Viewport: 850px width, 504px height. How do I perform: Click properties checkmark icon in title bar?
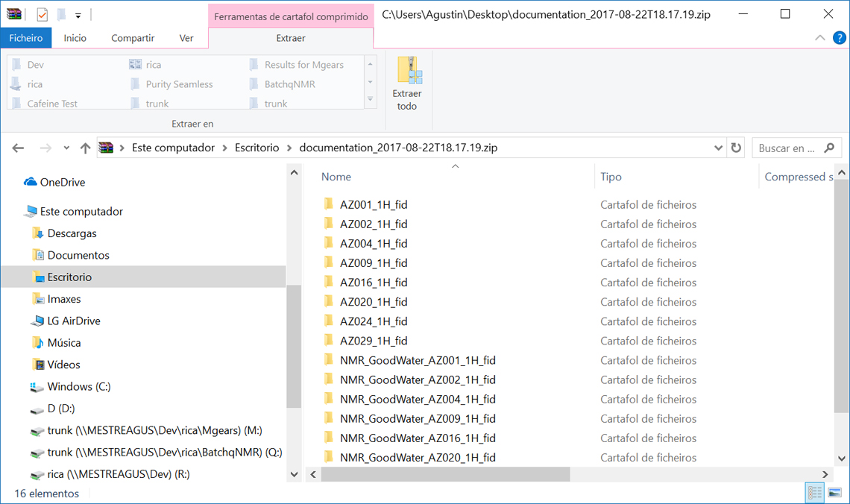coord(42,14)
